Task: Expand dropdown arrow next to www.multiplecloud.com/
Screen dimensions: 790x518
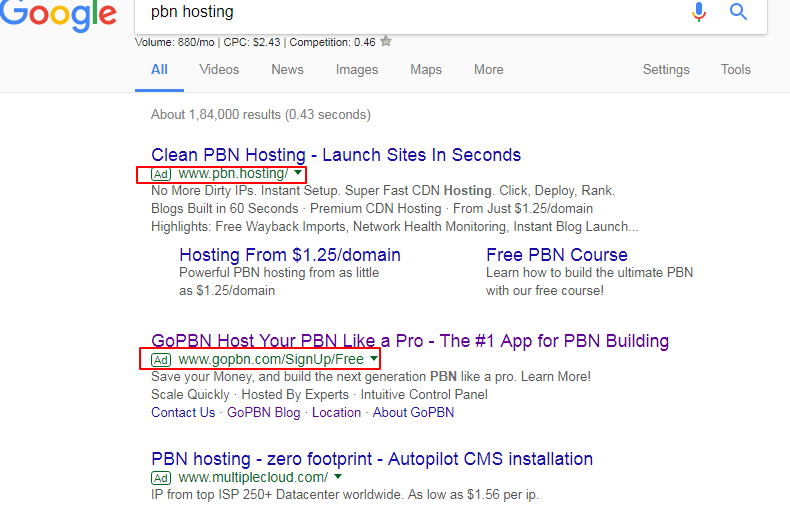Action: coord(338,477)
